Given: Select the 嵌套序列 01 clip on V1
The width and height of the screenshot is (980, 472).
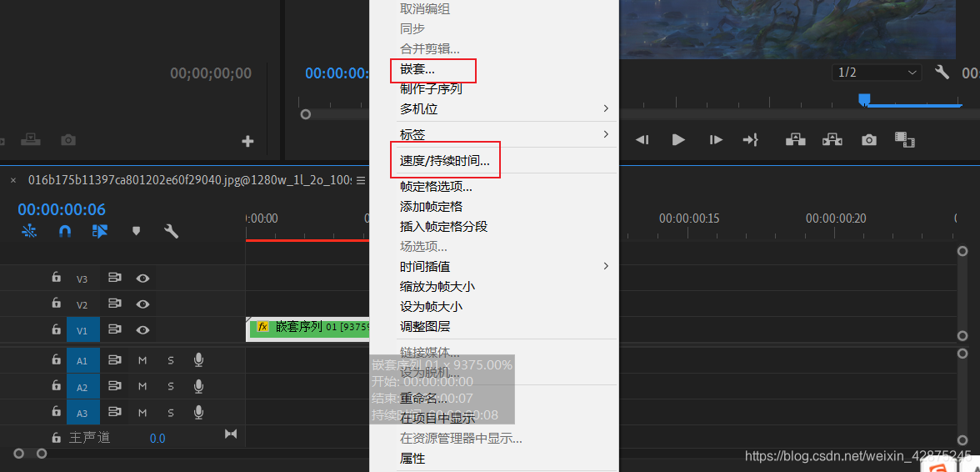Looking at the screenshot, I should [x=308, y=329].
